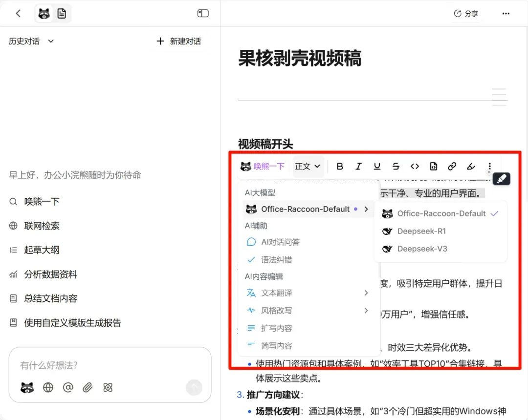This screenshot has width=528, height=420.
Task: Open the raccoon assistant tab
Action: (x=44, y=14)
